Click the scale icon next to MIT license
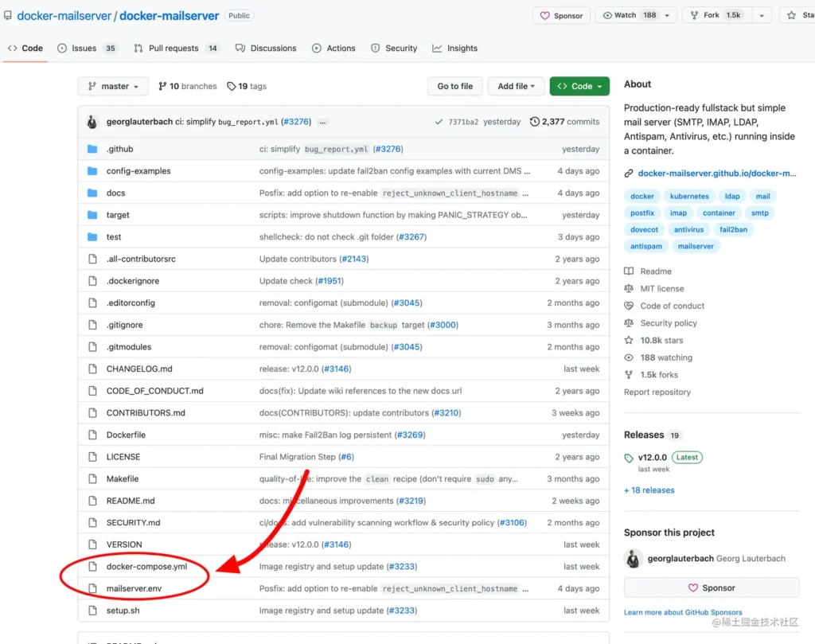Image resolution: width=815 pixels, height=644 pixels. (629, 288)
